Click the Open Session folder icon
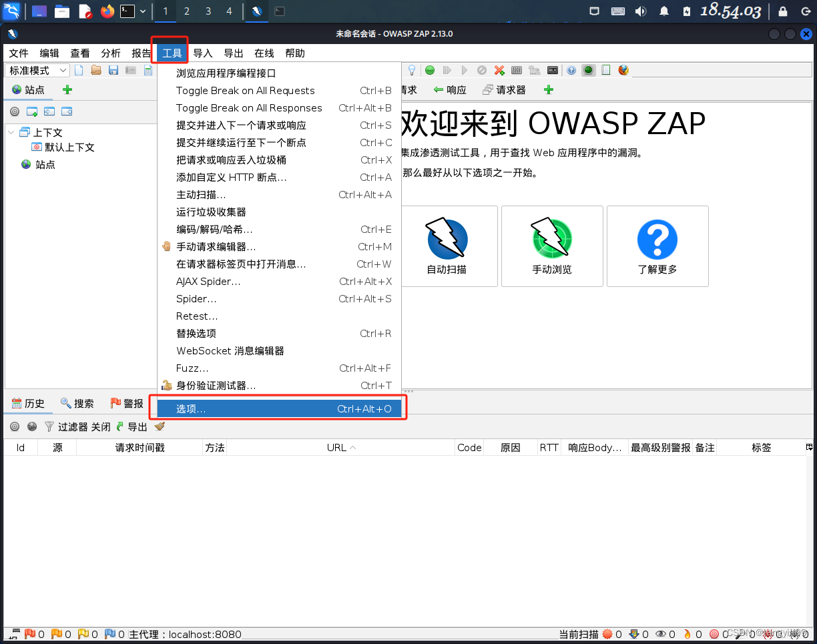Screen dimensions: 817x644 coord(96,70)
